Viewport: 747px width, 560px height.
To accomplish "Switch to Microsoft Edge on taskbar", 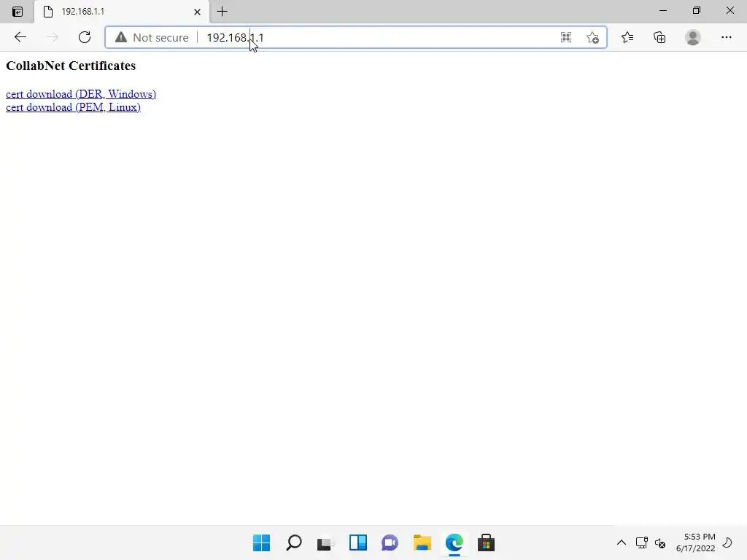I will click(x=454, y=542).
